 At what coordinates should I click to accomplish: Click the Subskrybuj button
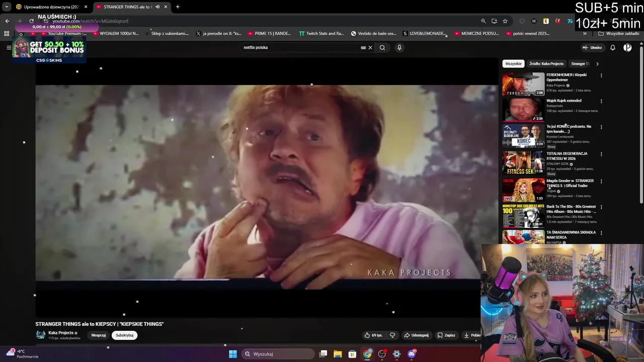point(124,335)
